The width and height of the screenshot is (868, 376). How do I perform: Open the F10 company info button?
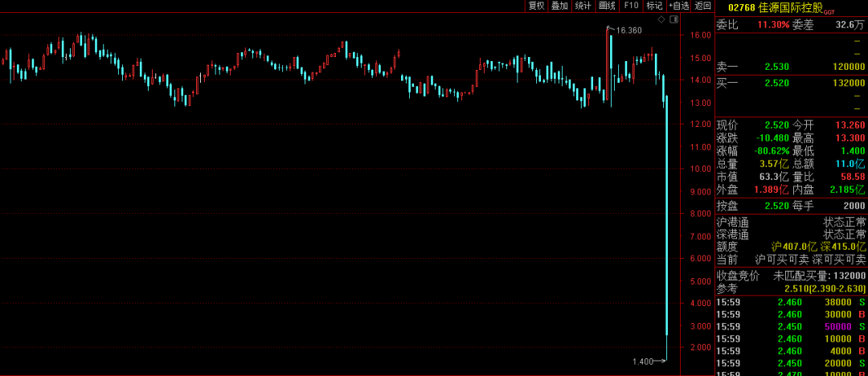pos(631,6)
